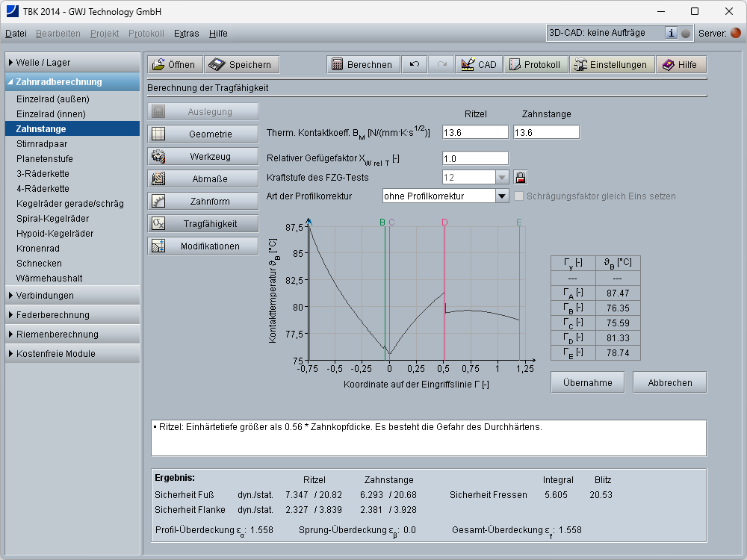747x560 pixels.
Task: Click the Abbrechen button
Action: pyautogui.click(x=669, y=383)
